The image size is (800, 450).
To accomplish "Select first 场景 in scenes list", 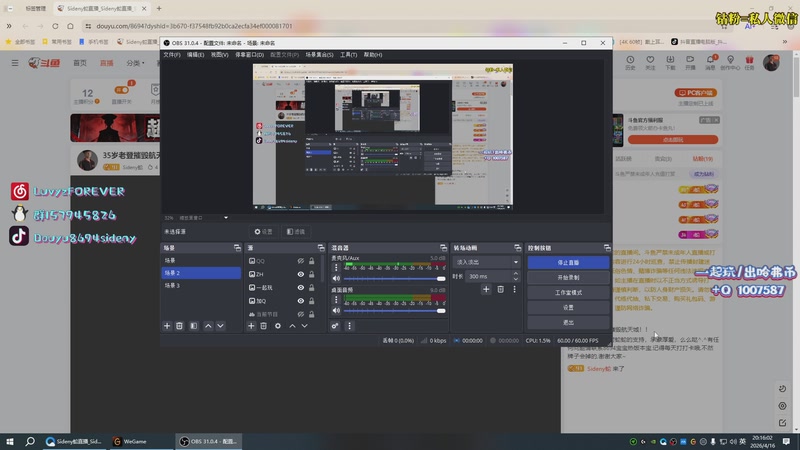I will pos(201,260).
